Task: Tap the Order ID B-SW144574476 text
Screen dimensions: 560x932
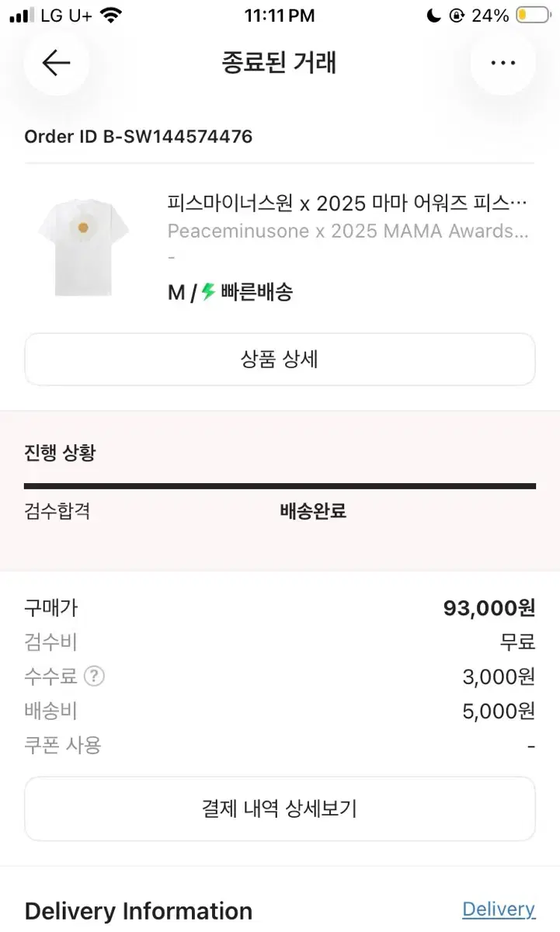Action: [138, 137]
